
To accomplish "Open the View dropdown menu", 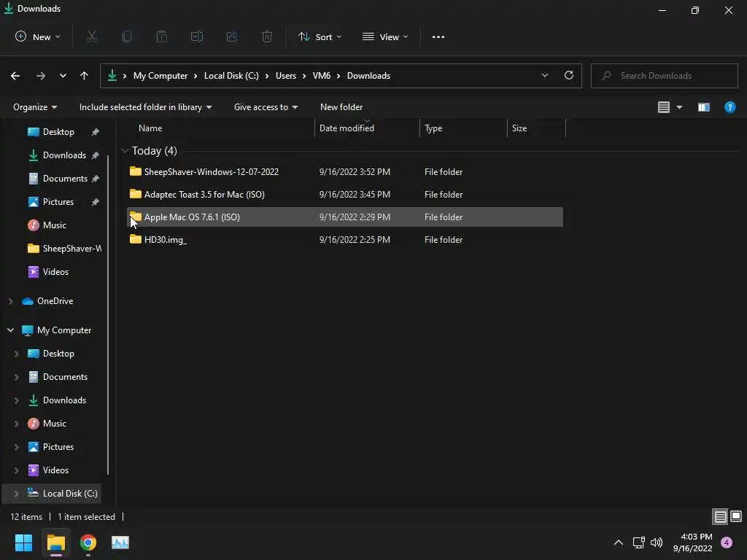I will click(385, 36).
